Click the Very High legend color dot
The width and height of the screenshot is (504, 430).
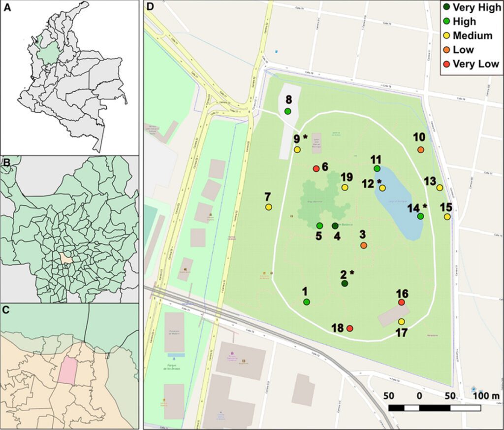coord(445,7)
